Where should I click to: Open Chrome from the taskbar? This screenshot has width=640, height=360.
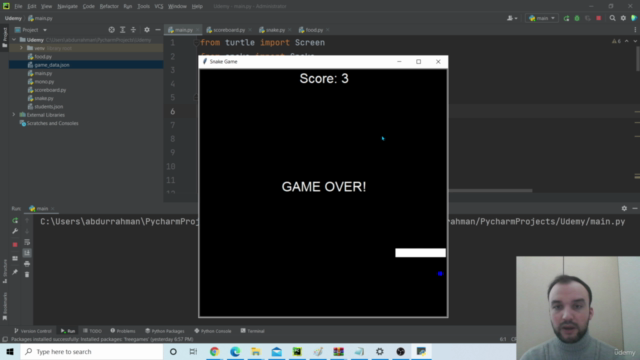[214, 351]
